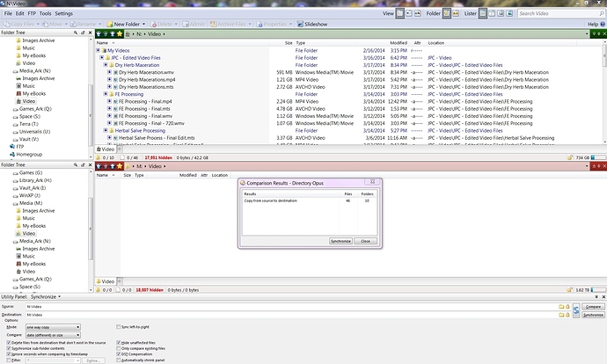Open the Settings menu
Image resolution: width=607 pixels, height=364 pixels.
click(x=64, y=13)
